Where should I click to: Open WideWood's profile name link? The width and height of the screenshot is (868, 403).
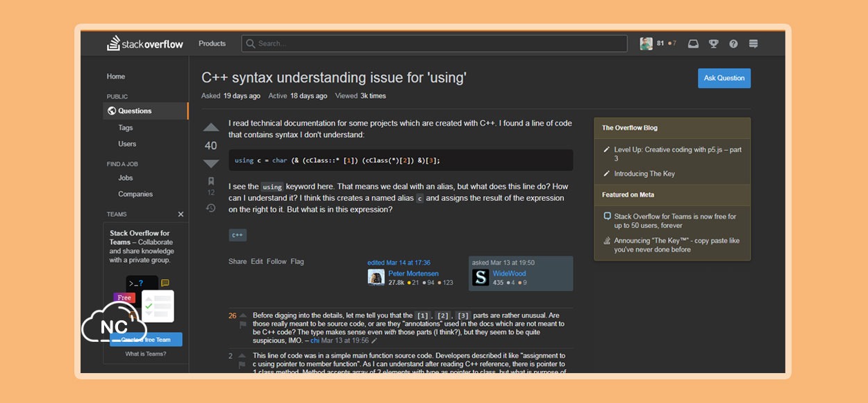tap(509, 274)
